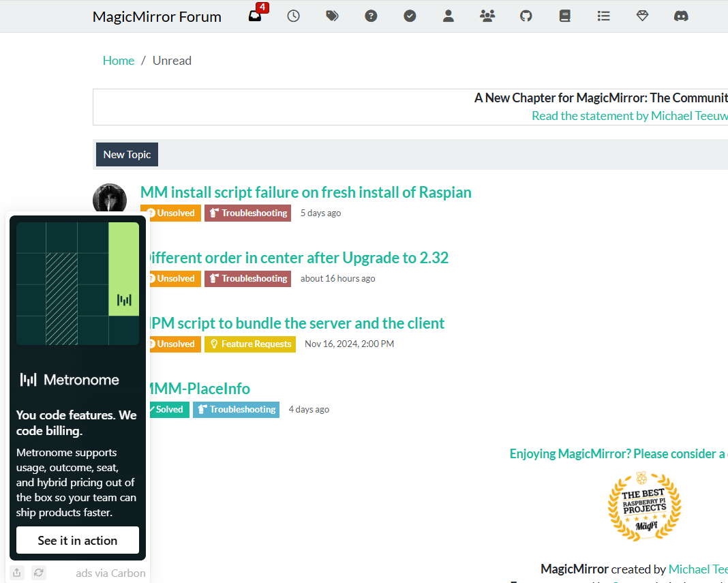Open the Discord icon link
This screenshot has width=728, height=583.
(x=681, y=16)
